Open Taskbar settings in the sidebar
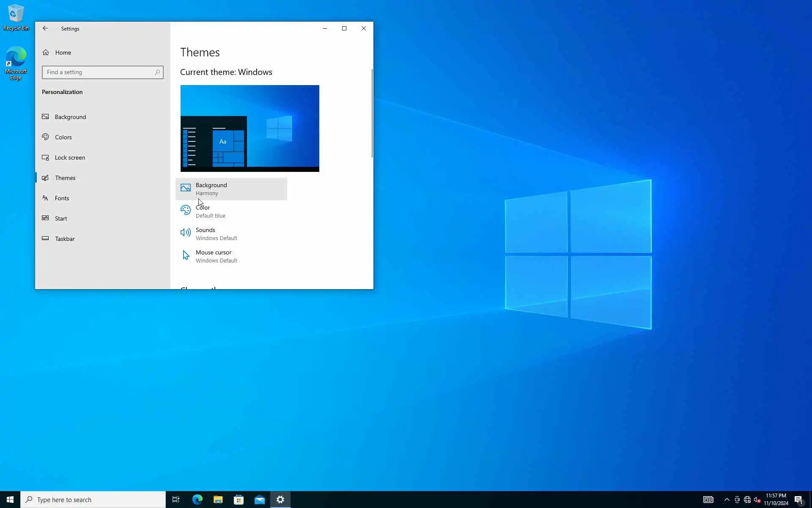 point(65,239)
